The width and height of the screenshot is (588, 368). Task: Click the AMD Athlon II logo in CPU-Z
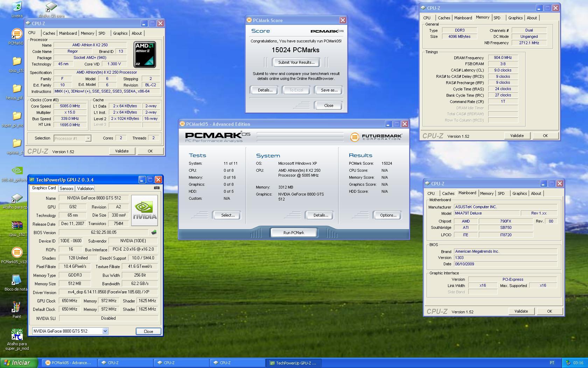145,54
